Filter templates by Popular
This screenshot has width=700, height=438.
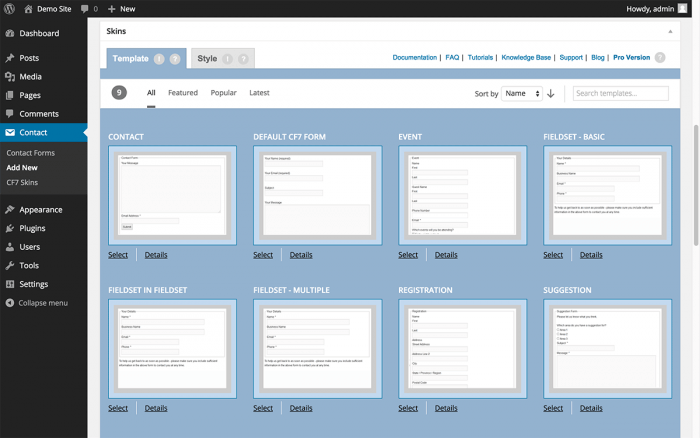click(x=223, y=93)
